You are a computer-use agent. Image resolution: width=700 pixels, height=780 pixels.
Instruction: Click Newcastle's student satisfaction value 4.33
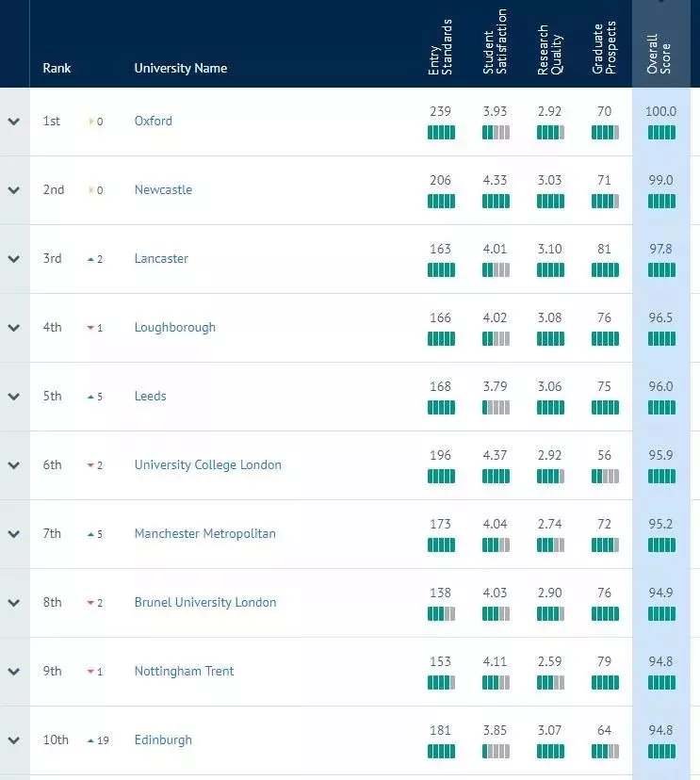click(495, 180)
